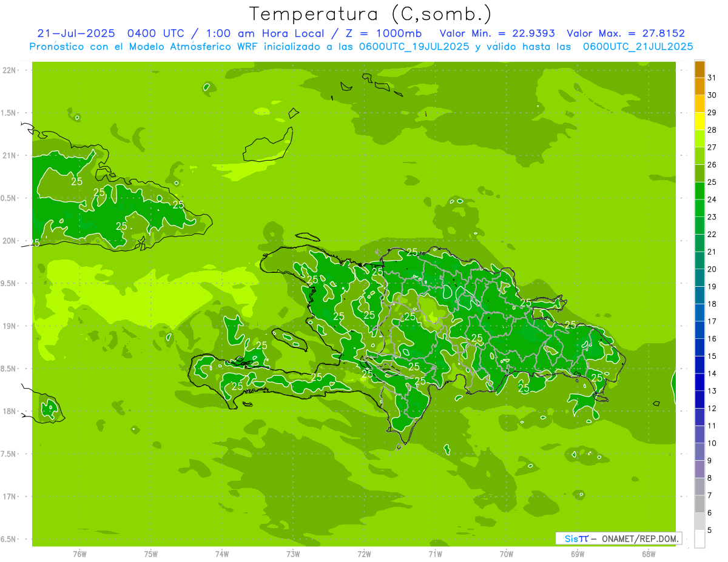Click the '18' legend scale value
This screenshot has height=562, width=728.
pos(712,304)
